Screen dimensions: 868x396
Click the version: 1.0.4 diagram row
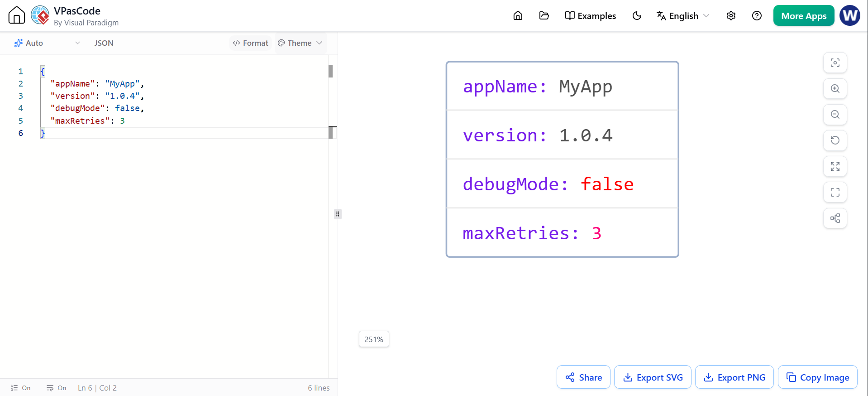coord(562,135)
